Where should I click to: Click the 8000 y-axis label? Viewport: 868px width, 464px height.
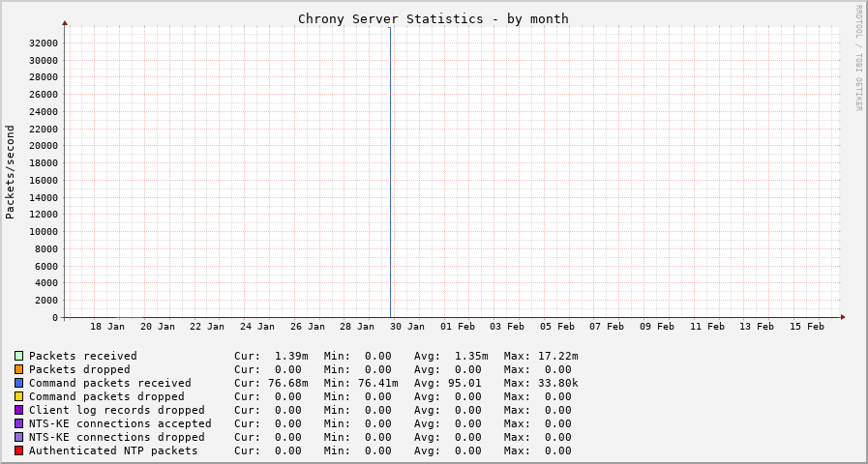pyautogui.click(x=47, y=248)
